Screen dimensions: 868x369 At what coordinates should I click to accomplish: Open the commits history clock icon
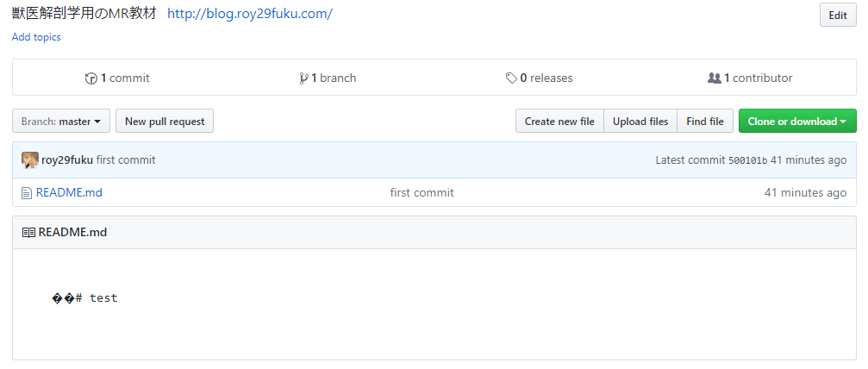(x=91, y=78)
